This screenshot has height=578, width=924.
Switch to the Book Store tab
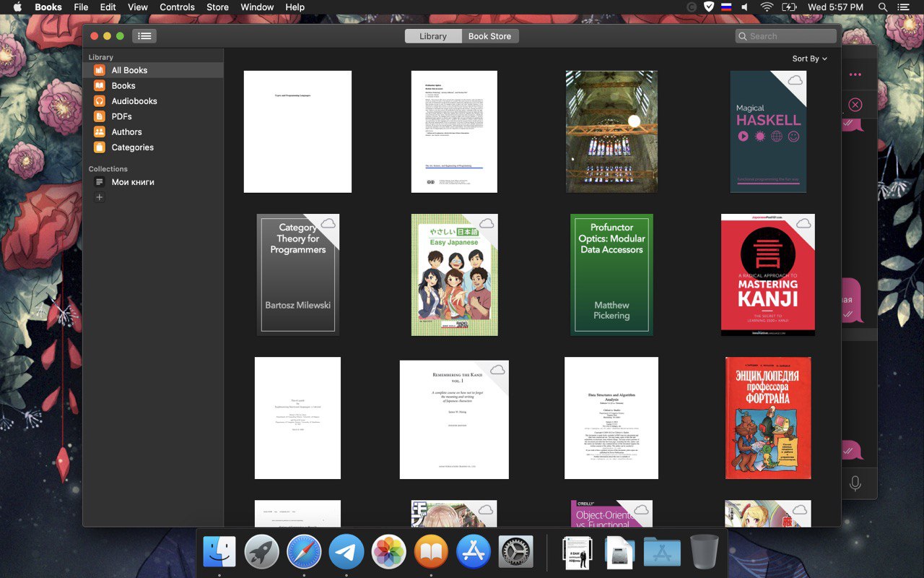489,36
